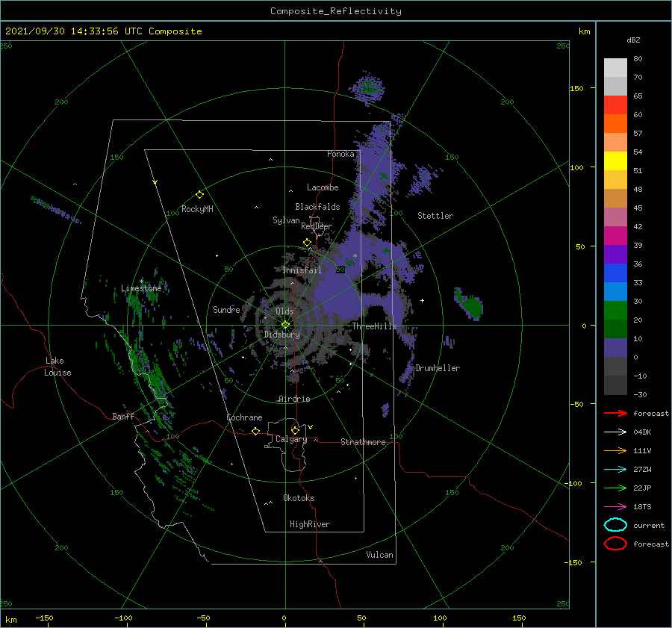Click the RedDeer city label
Screen dimensions: 672x628
coord(317,226)
